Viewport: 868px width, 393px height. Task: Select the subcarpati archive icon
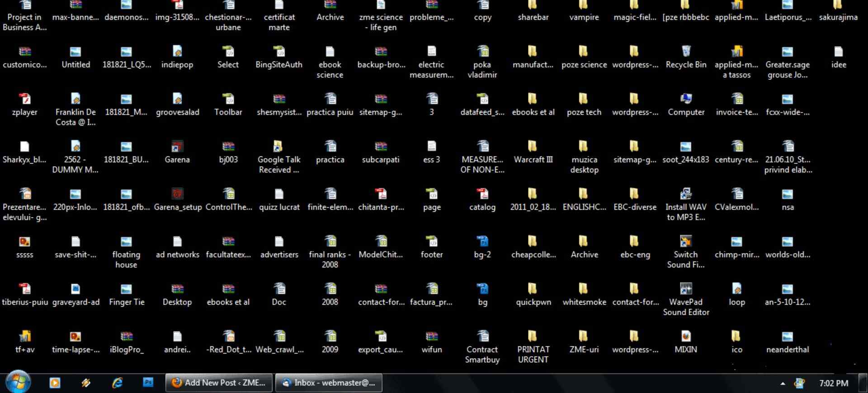click(x=381, y=152)
